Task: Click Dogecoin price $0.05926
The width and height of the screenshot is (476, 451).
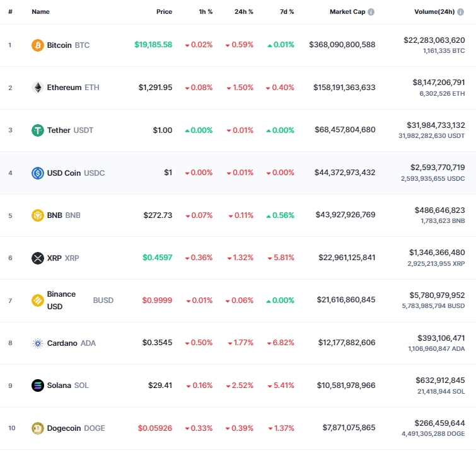Action: (155, 428)
